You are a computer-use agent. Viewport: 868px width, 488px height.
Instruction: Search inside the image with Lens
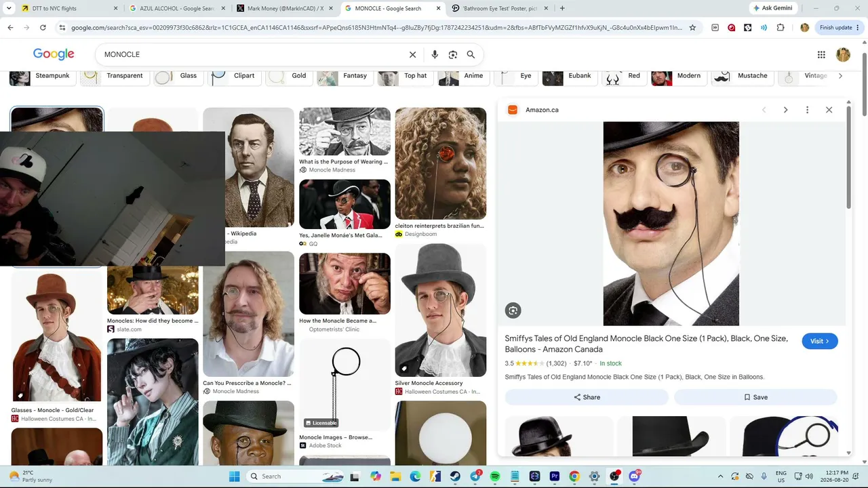click(x=513, y=310)
